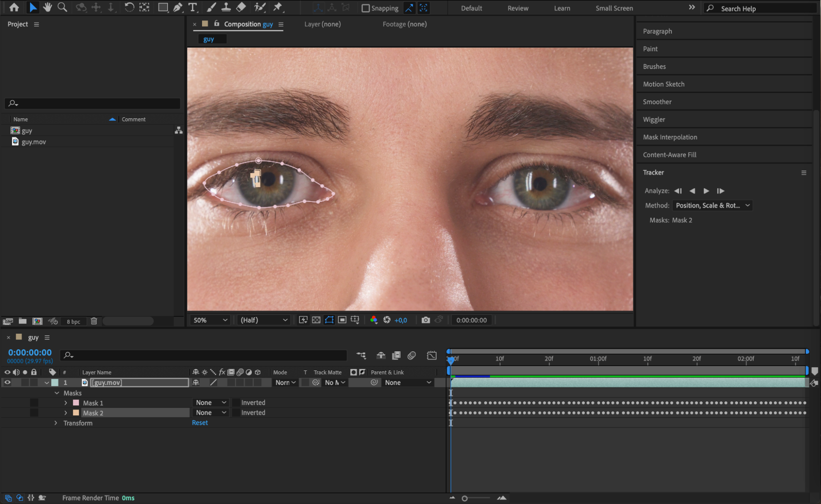
Task: Delete selected project item with trash icon
Action: tap(94, 321)
